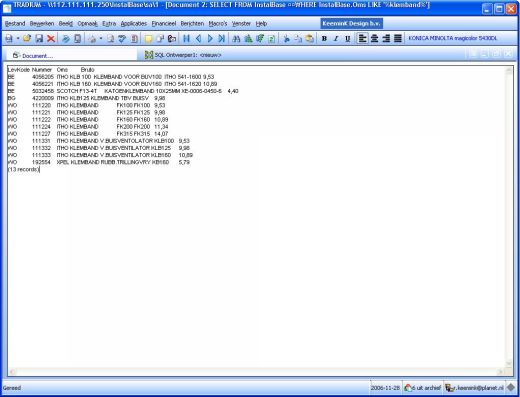Go to next record arrow icon
This screenshot has width=520, height=397.
tap(210, 39)
